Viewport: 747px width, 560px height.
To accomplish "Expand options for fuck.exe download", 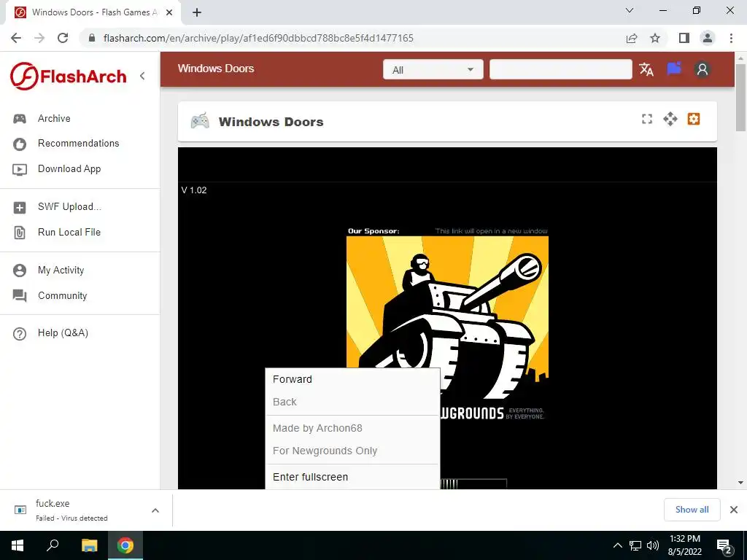I will click(155, 510).
